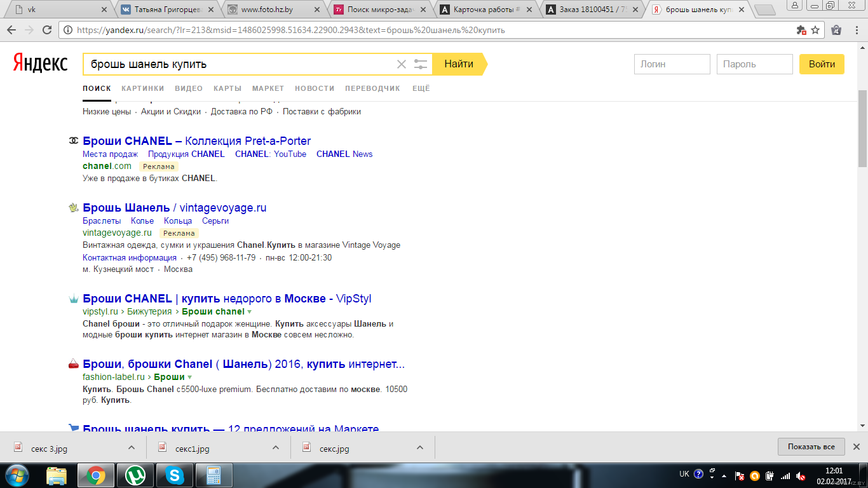Open 'Контактная информация' link
The height and width of the screenshot is (488, 868).
[130, 257]
